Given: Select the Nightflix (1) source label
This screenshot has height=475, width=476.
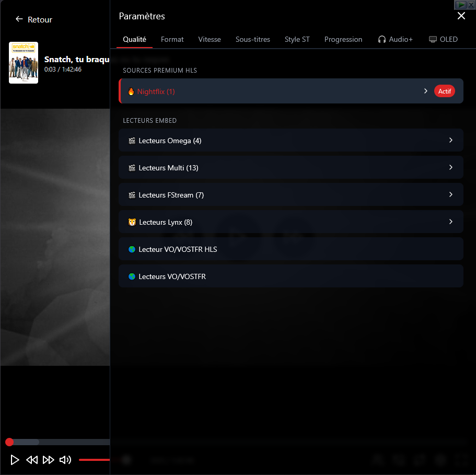Looking at the screenshot, I should pyautogui.click(x=156, y=91).
